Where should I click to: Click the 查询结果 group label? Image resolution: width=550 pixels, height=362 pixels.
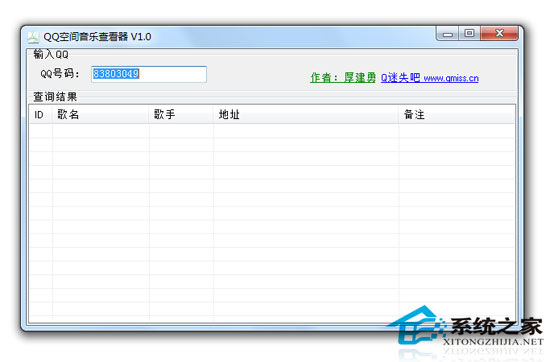pyautogui.click(x=55, y=96)
